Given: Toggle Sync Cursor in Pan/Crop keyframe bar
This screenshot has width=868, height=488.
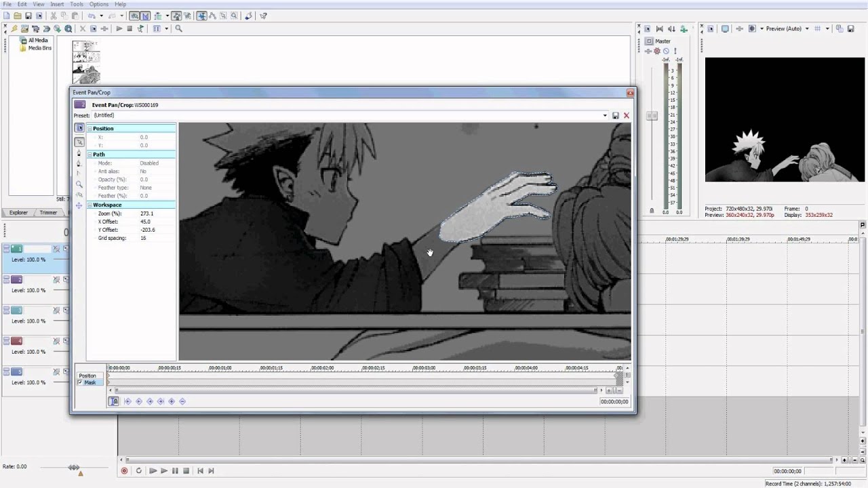Looking at the screenshot, I should tap(113, 401).
